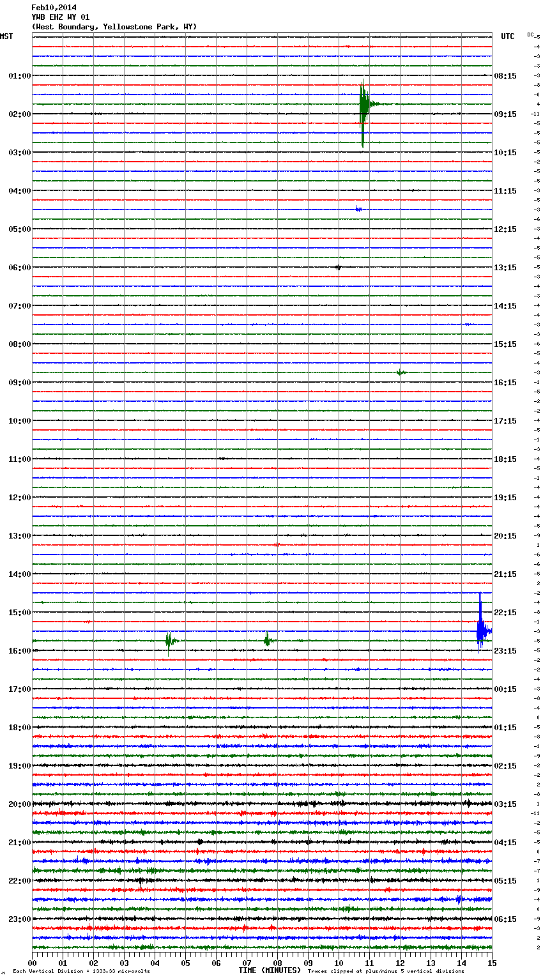The width and height of the screenshot is (543, 980).
Task: Select the 03:00 MST time label
Action: click(20, 153)
